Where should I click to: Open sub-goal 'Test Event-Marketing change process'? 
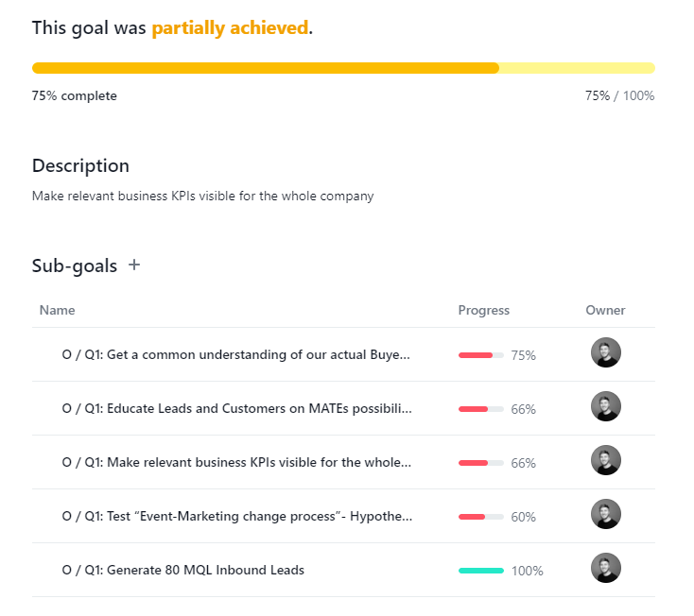pos(236,517)
